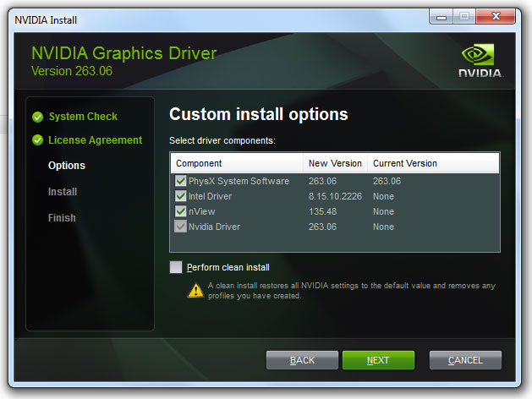Click the greyed Nvidia Driver checkbox
Image resolution: width=532 pixels, height=399 pixels.
(180, 227)
